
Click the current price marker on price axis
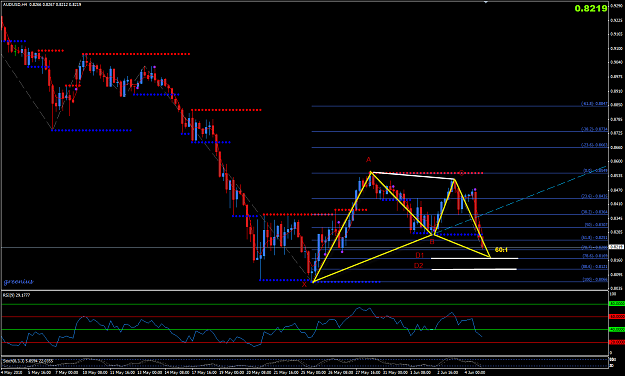[616, 247]
